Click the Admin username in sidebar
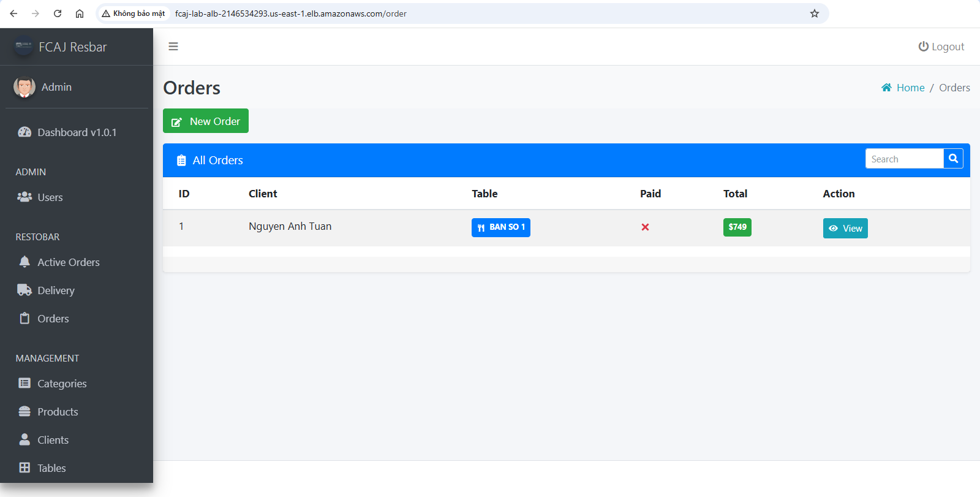Image resolution: width=980 pixels, height=497 pixels. click(x=56, y=87)
